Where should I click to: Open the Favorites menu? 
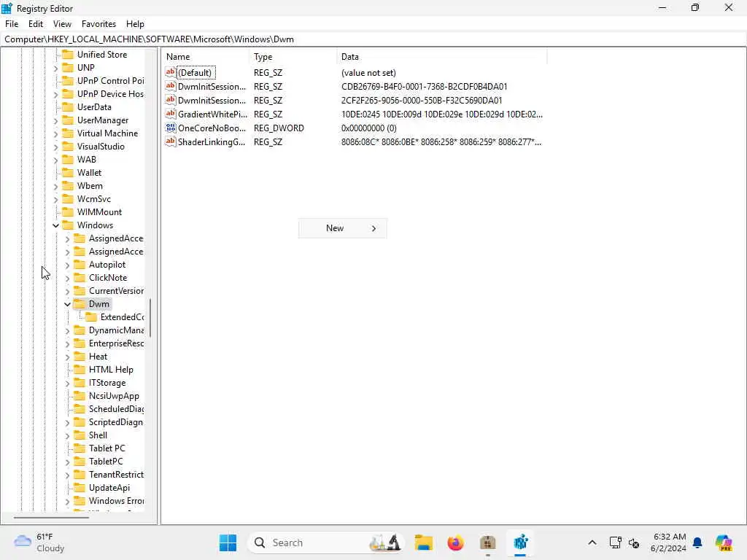click(x=98, y=24)
